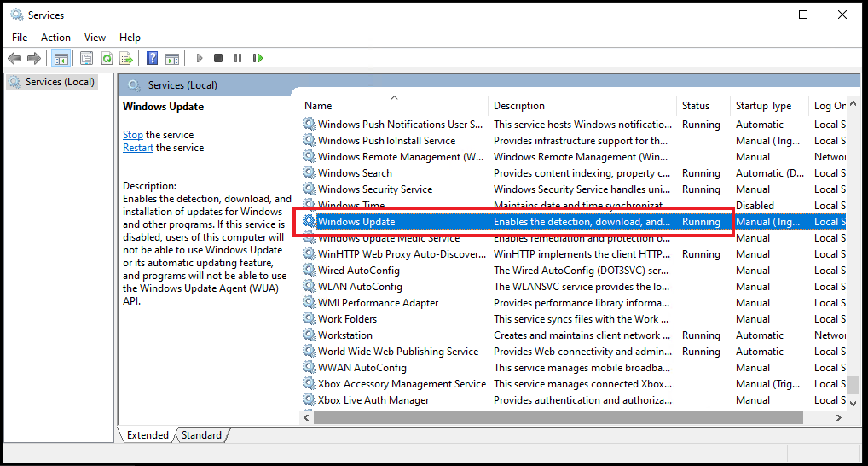Viewport: 868px width, 466px height.
Task: Select the Windows PushToInstall Service name
Action: pos(386,140)
